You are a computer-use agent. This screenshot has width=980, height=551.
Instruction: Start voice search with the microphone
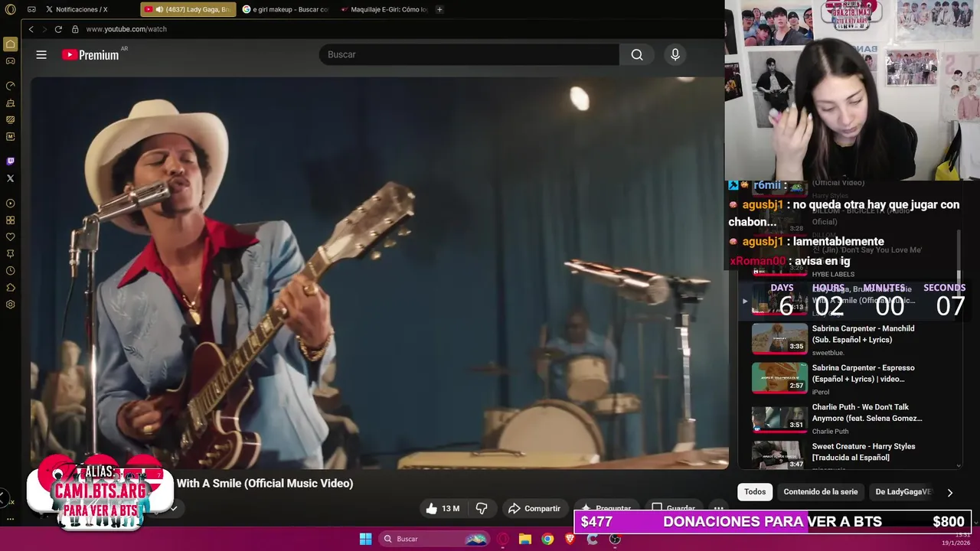(675, 54)
